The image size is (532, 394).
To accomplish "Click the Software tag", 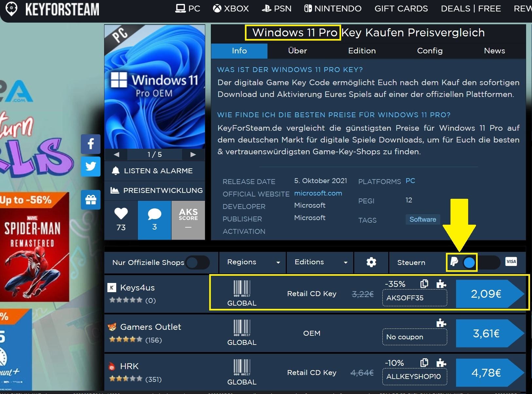I will [x=423, y=219].
